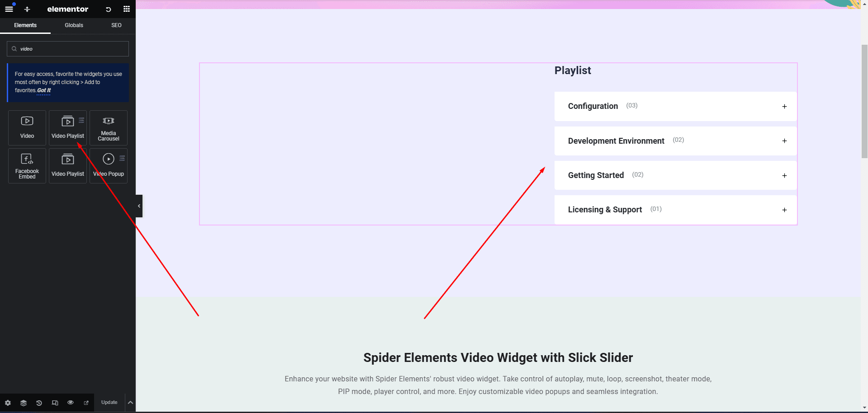The image size is (868, 413).
Task: Open the Navigator layers icon
Action: 24,403
